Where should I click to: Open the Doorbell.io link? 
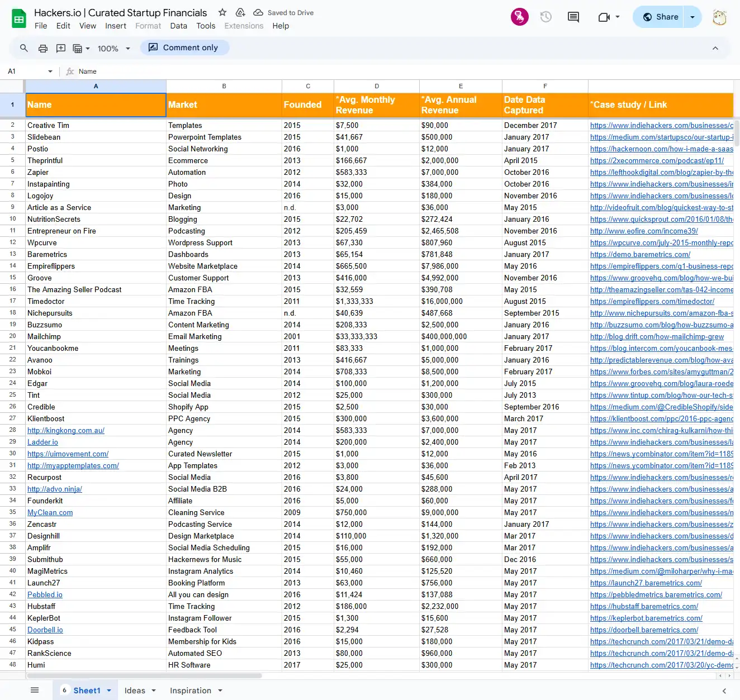(x=45, y=630)
